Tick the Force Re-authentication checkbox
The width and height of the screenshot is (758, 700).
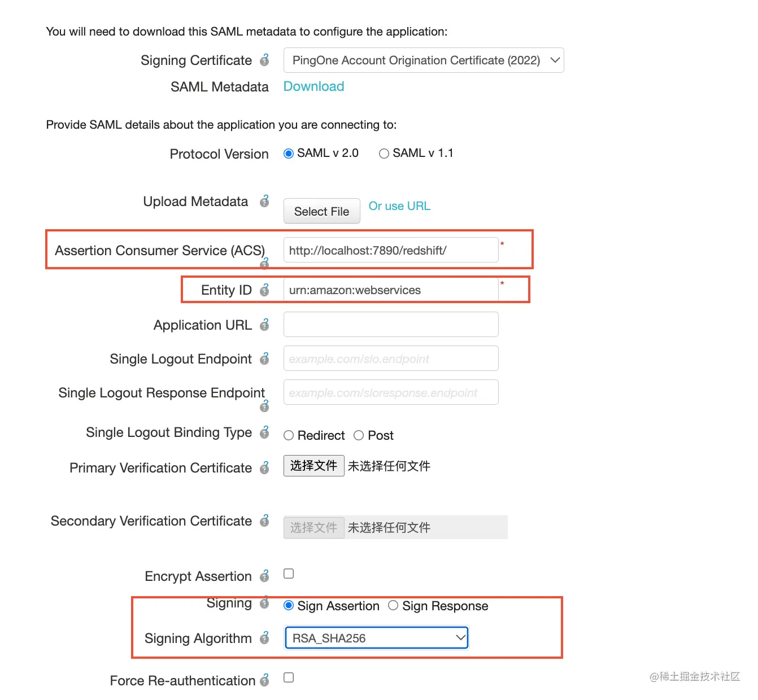point(289,677)
